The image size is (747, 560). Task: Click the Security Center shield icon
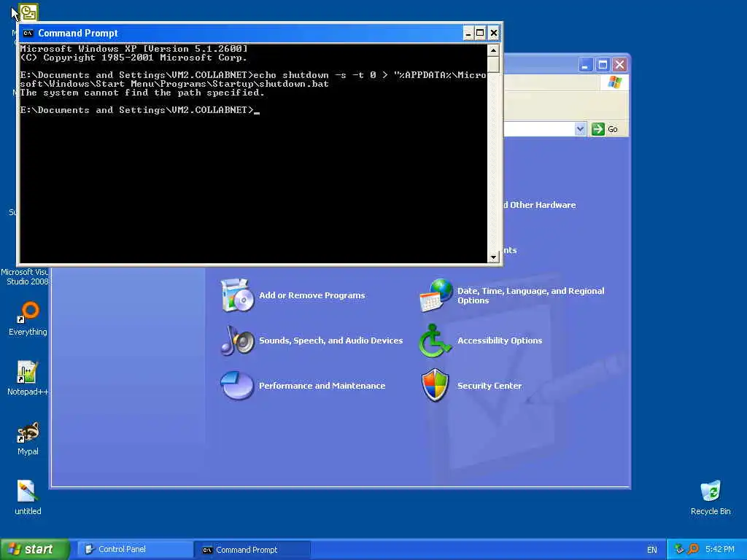pyautogui.click(x=435, y=385)
